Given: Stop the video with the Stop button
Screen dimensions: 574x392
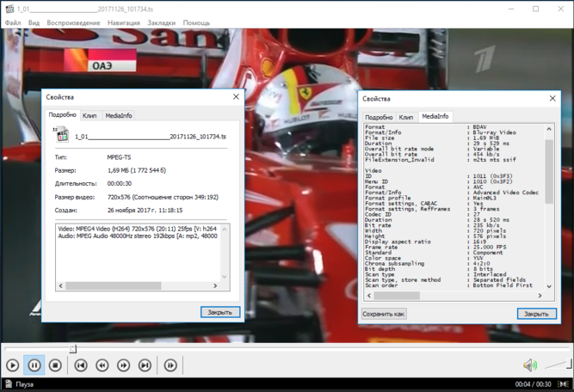Looking at the screenshot, I should click(55, 365).
